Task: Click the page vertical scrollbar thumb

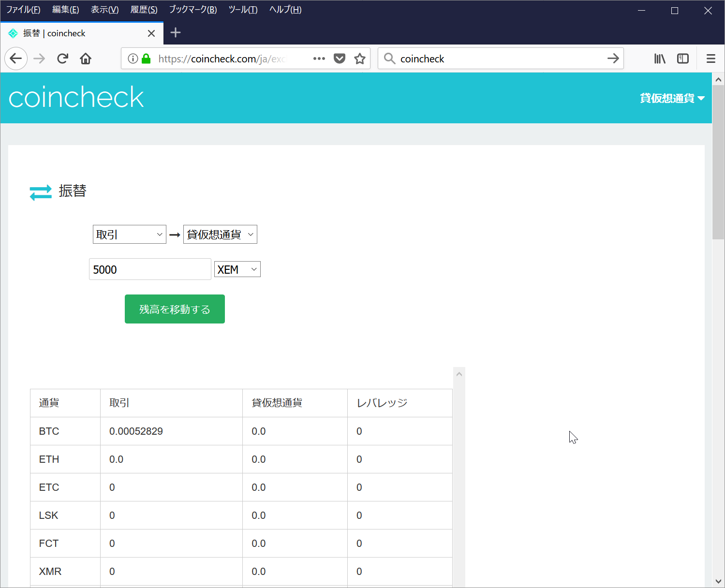Action: [x=718, y=162]
